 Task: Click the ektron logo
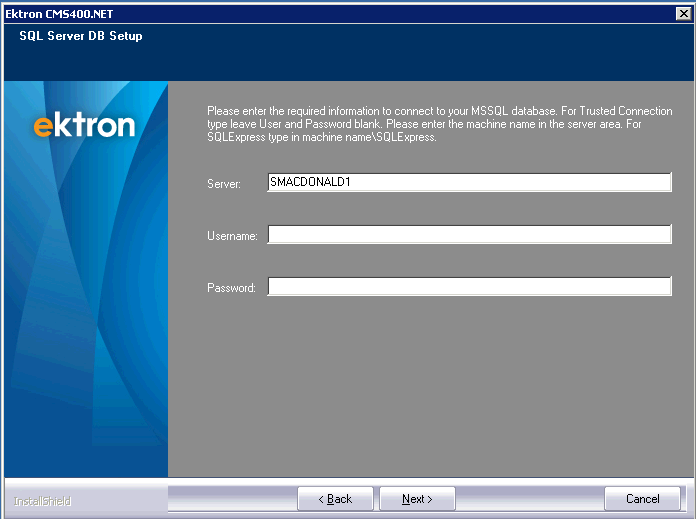pyautogui.click(x=84, y=125)
